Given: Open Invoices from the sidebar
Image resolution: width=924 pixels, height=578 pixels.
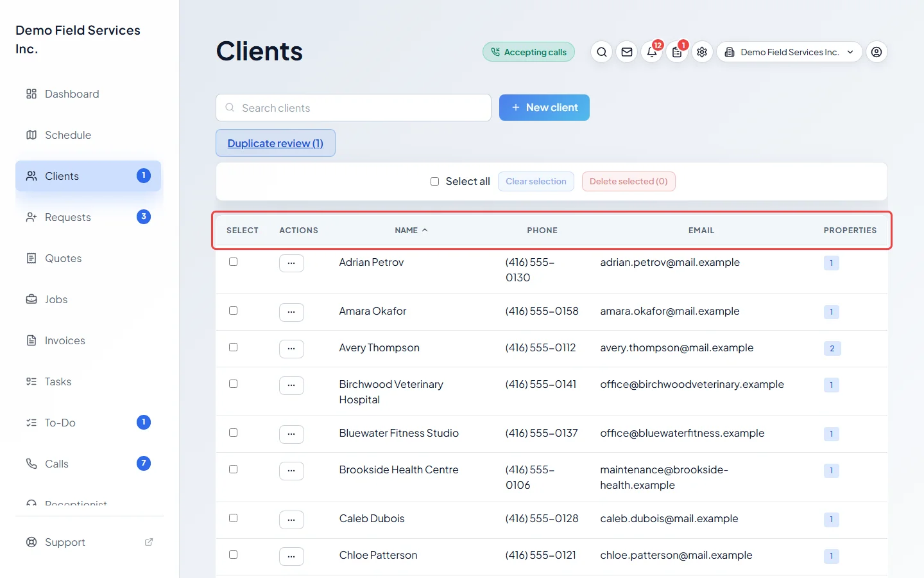Looking at the screenshot, I should (x=89, y=340).
